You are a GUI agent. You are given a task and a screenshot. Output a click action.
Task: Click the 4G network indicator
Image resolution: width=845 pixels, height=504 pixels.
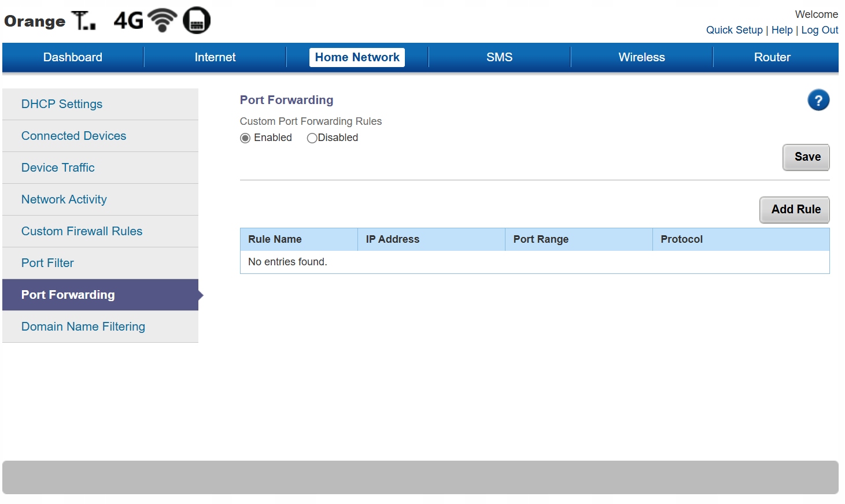coord(128,21)
